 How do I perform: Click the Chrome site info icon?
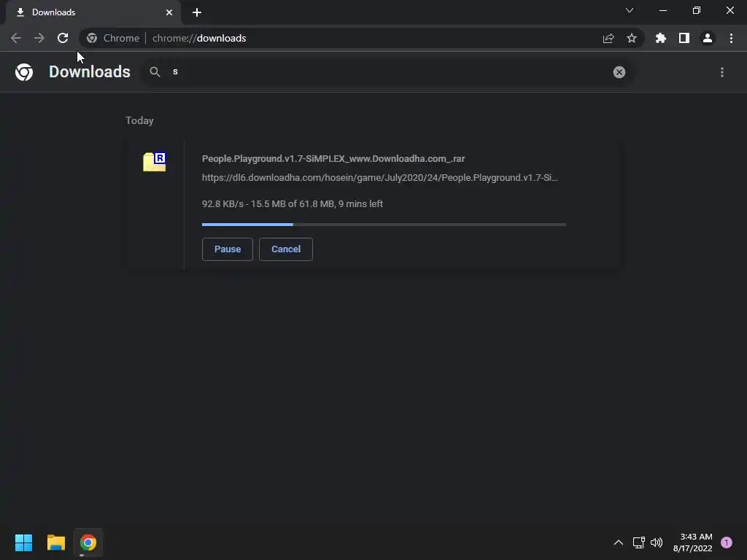[x=92, y=38]
